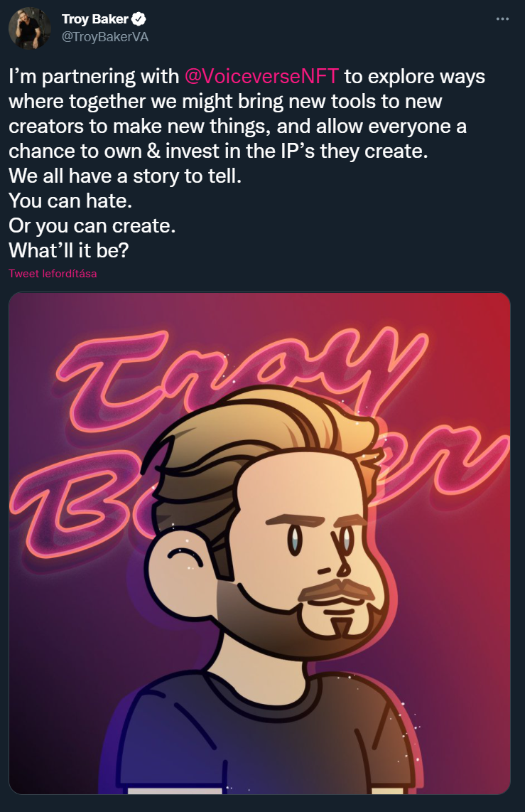Click the tweet line "You can hate."

point(70,201)
